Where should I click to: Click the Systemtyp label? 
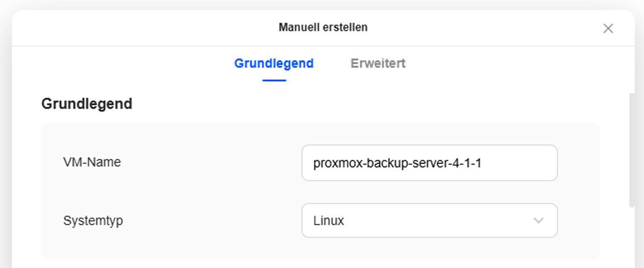[x=93, y=220]
